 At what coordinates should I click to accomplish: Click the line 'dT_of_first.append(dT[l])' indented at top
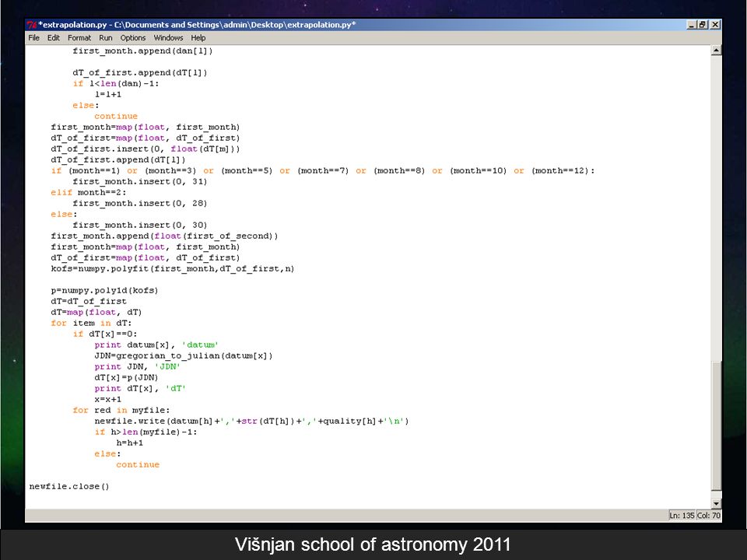pyautogui.click(x=140, y=72)
